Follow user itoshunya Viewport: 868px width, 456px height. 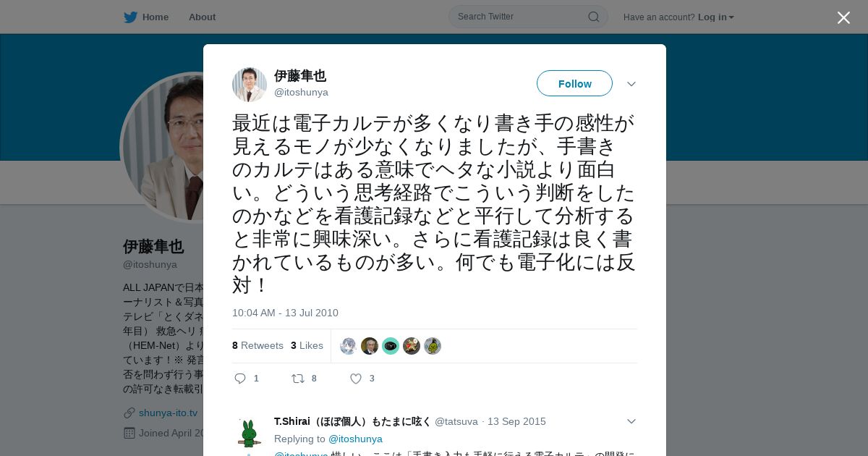coord(574,83)
